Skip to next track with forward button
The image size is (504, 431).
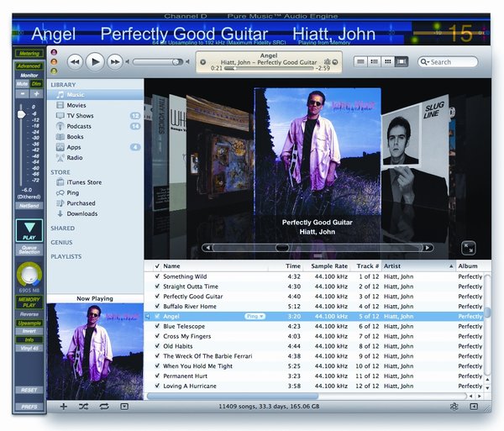pyautogui.click(x=115, y=61)
